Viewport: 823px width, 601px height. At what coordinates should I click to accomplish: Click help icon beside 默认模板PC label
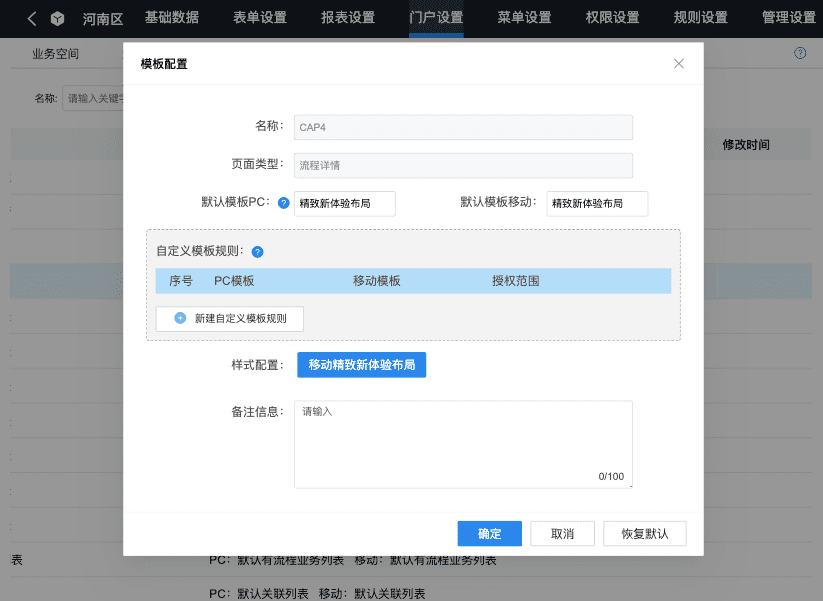coord(283,203)
